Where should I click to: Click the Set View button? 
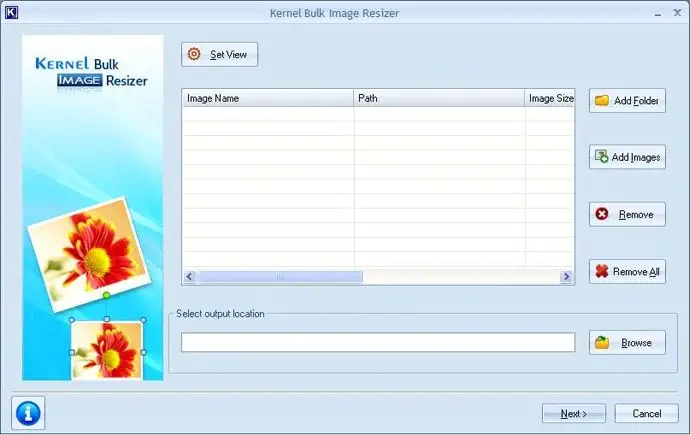[x=219, y=55]
